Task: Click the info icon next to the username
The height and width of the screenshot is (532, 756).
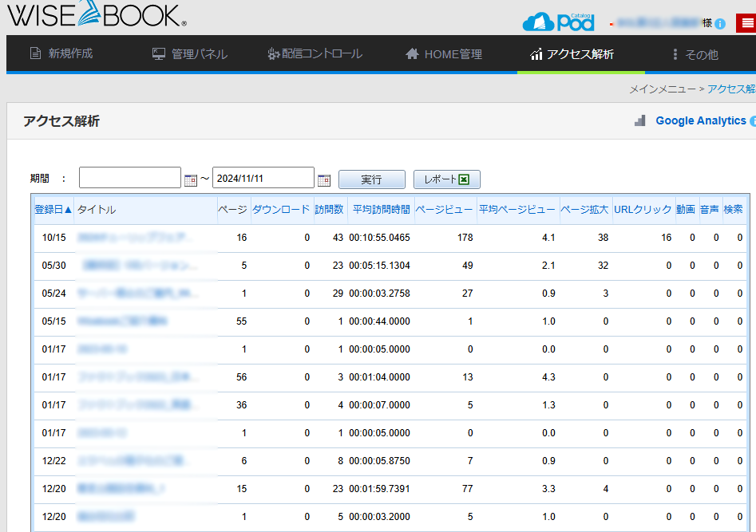Action: click(x=719, y=23)
